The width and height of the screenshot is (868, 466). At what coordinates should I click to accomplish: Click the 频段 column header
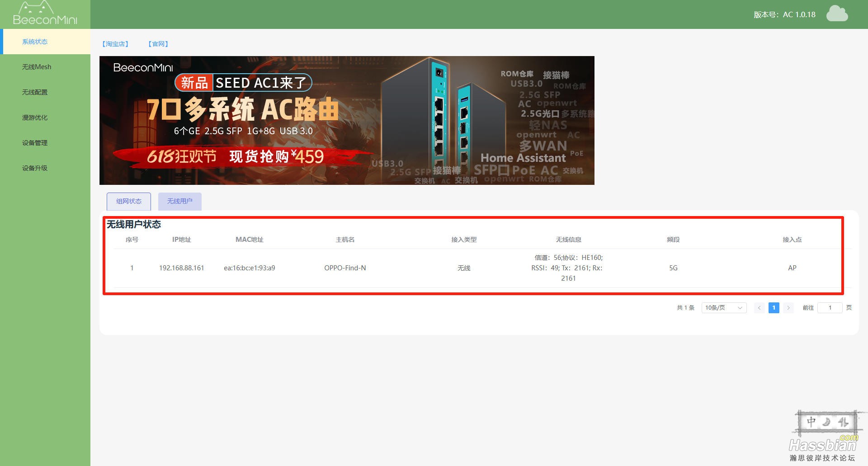click(x=673, y=240)
